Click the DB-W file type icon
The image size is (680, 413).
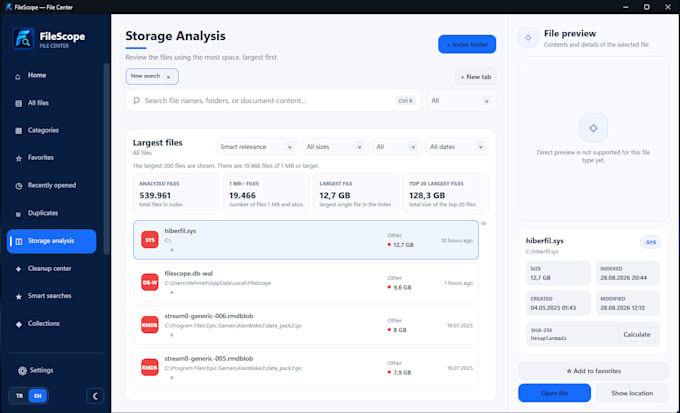[150, 282]
